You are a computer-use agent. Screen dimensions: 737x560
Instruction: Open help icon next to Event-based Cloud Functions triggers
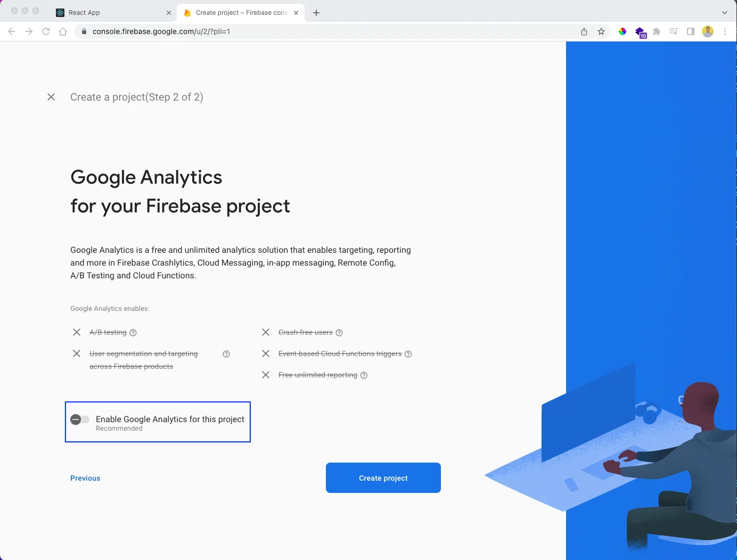pos(408,354)
